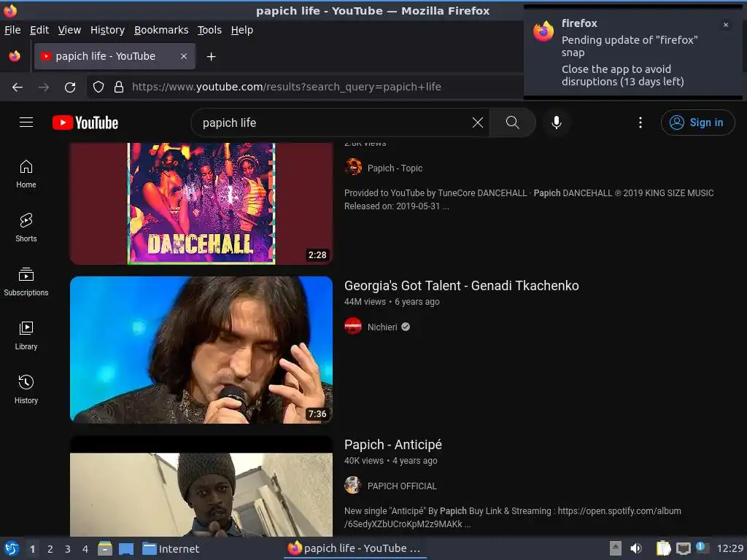Open file manager icon in taskbar

105,548
